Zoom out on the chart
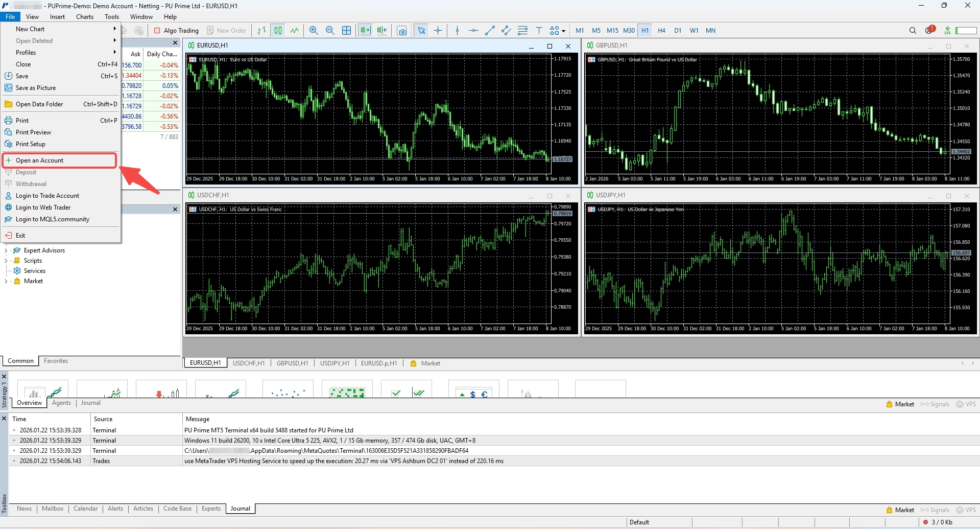Screen dimensions: 980x529 click(x=330, y=30)
